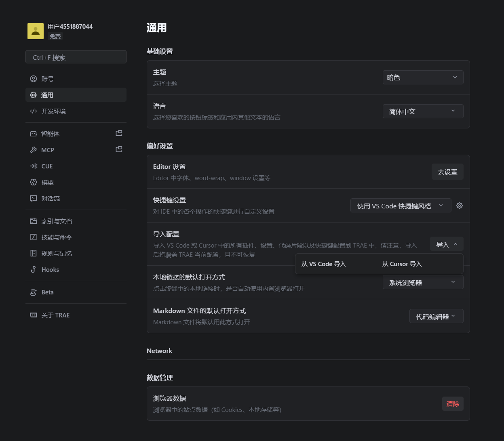Click the 浏览器数据 row title
Viewport: 504px width, 441px height.
pos(169,398)
